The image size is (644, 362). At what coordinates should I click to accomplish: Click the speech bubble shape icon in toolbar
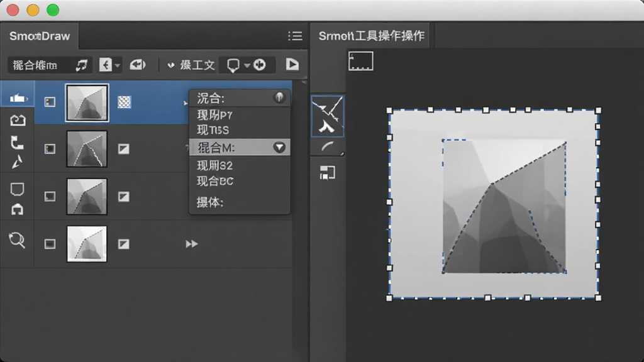233,65
